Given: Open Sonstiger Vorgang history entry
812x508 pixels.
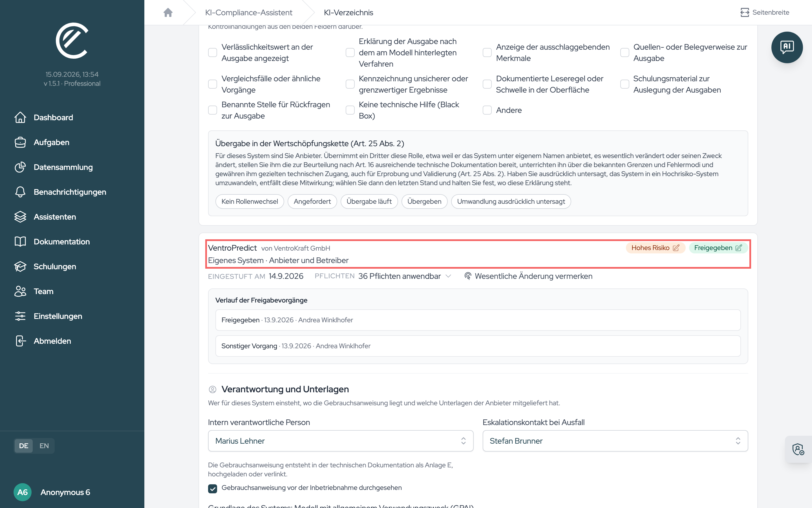Looking at the screenshot, I should click(478, 346).
